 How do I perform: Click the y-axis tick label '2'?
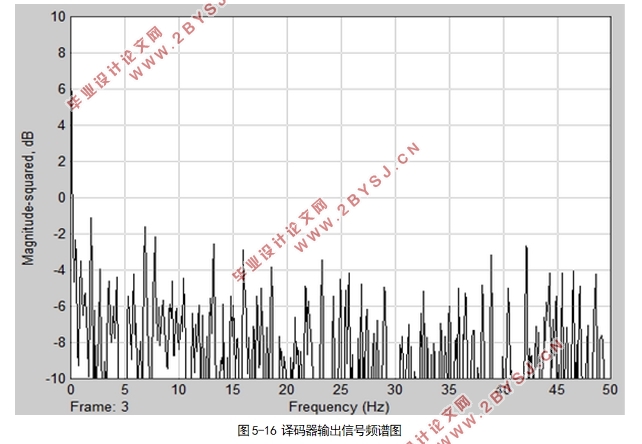[61, 161]
